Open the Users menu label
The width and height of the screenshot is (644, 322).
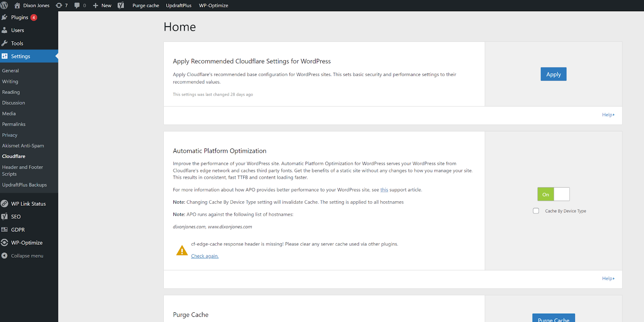(x=18, y=30)
